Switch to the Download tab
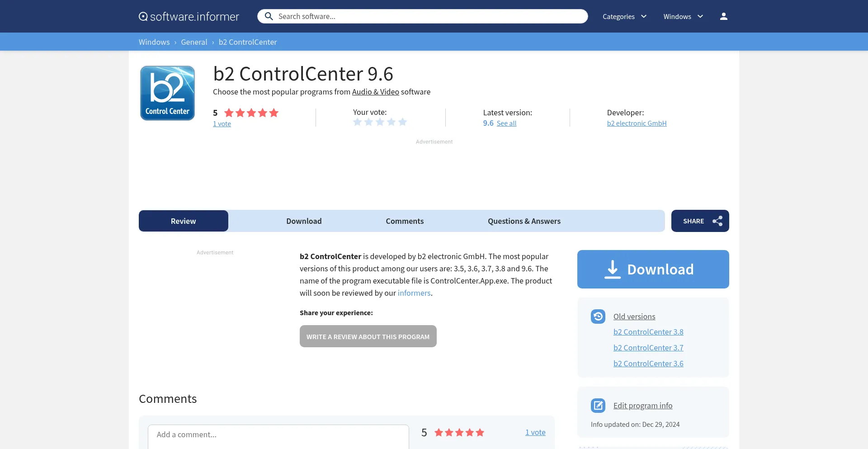 coord(303,221)
